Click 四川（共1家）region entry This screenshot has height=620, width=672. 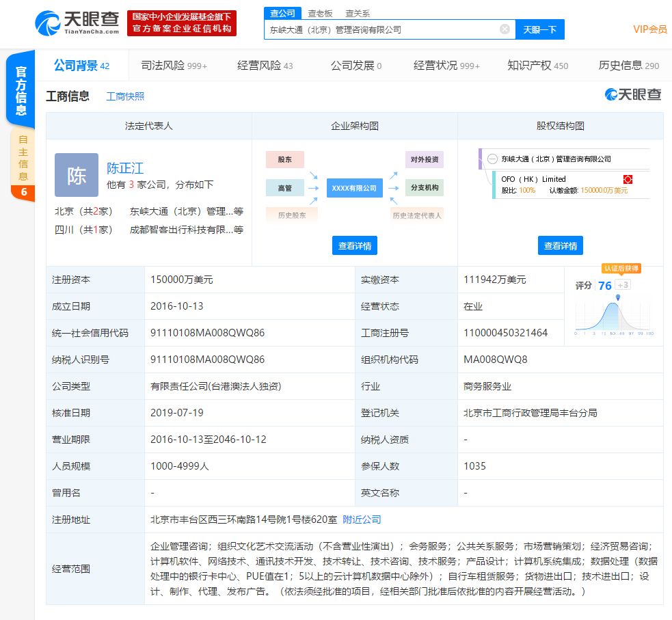[83, 230]
